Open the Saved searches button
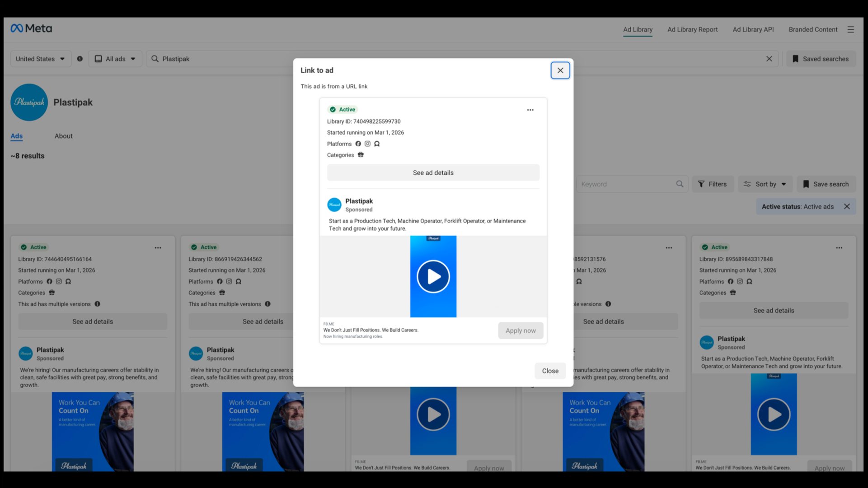The width and height of the screenshot is (868, 488). pyautogui.click(x=821, y=59)
